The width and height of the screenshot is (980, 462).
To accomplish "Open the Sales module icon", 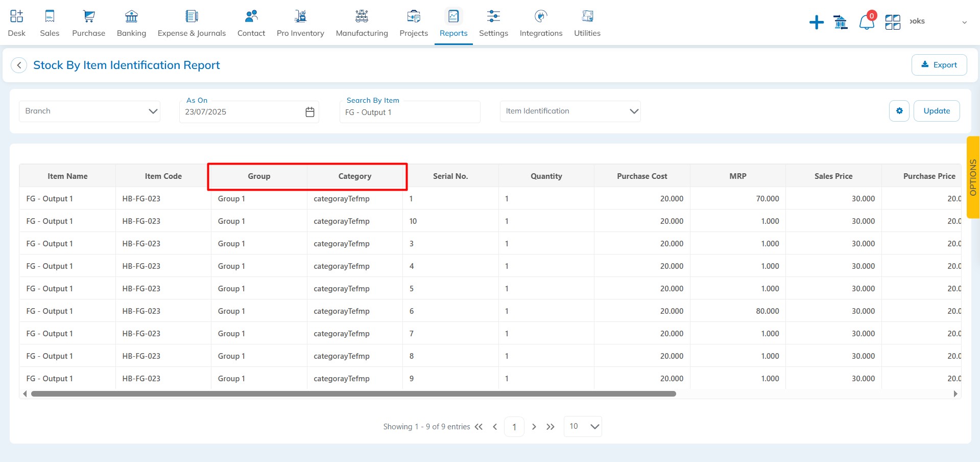I will [x=50, y=16].
